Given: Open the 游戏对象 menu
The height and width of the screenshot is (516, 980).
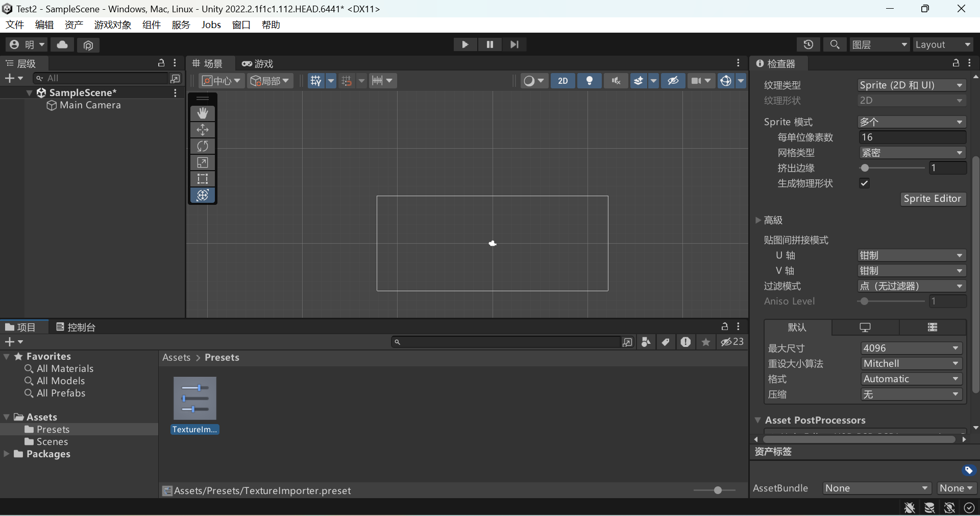Looking at the screenshot, I should (x=112, y=24).
